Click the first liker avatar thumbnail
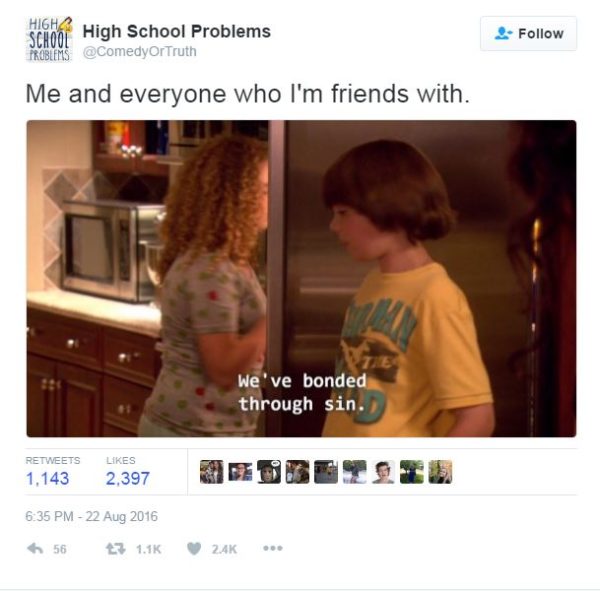 pos(212,472)
